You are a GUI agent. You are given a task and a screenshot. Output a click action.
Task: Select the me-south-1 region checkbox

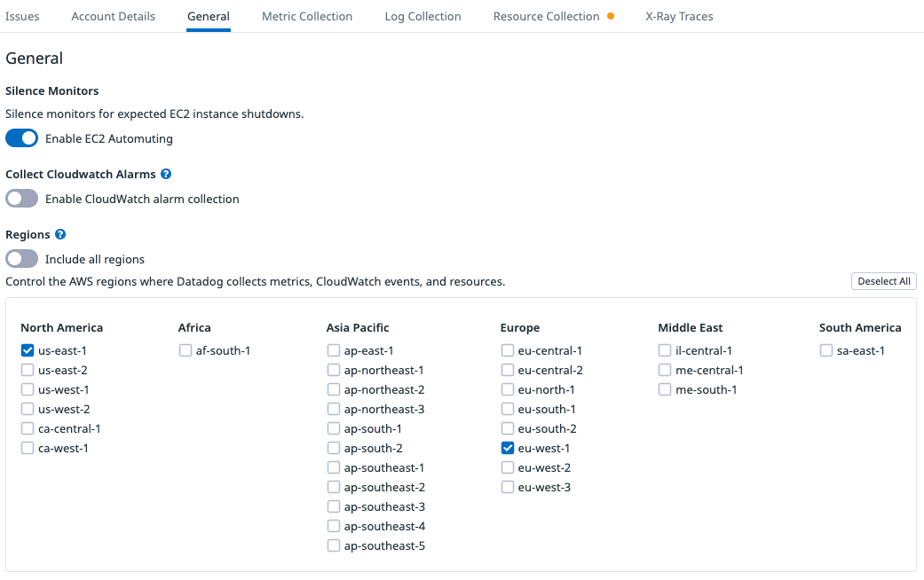665,389
